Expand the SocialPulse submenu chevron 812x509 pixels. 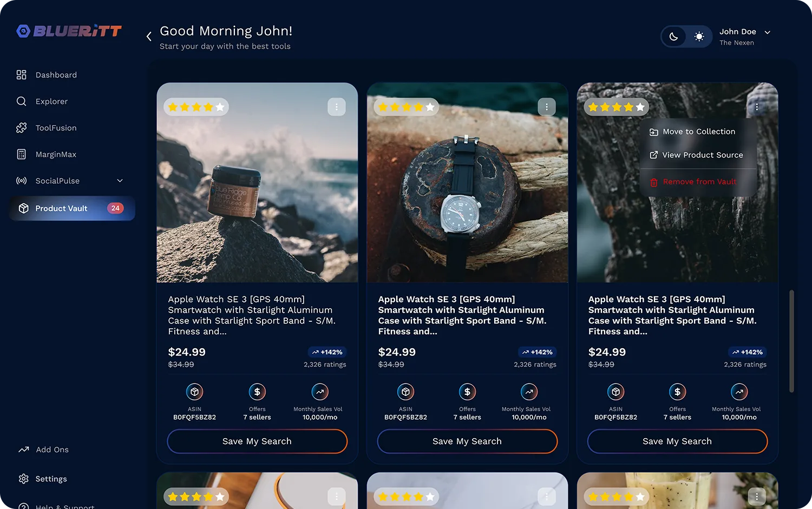(120, 181)
